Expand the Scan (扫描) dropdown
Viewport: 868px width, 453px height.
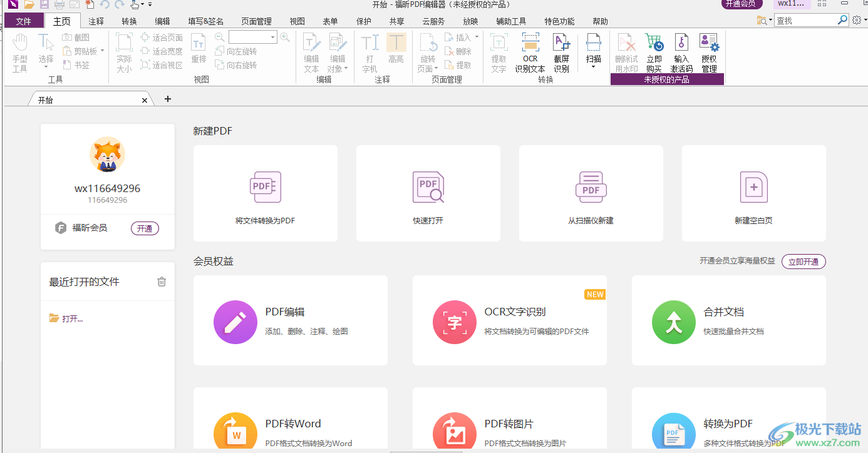tap(594, 66)
